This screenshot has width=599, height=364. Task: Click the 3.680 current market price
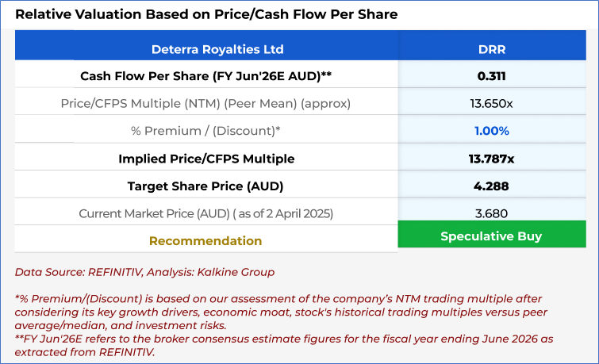coord(491,213)
